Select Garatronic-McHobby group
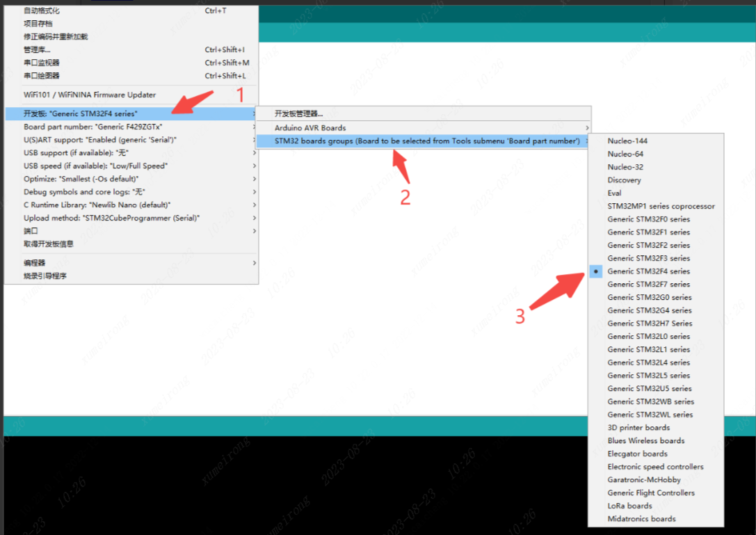 tap(656, 479)
